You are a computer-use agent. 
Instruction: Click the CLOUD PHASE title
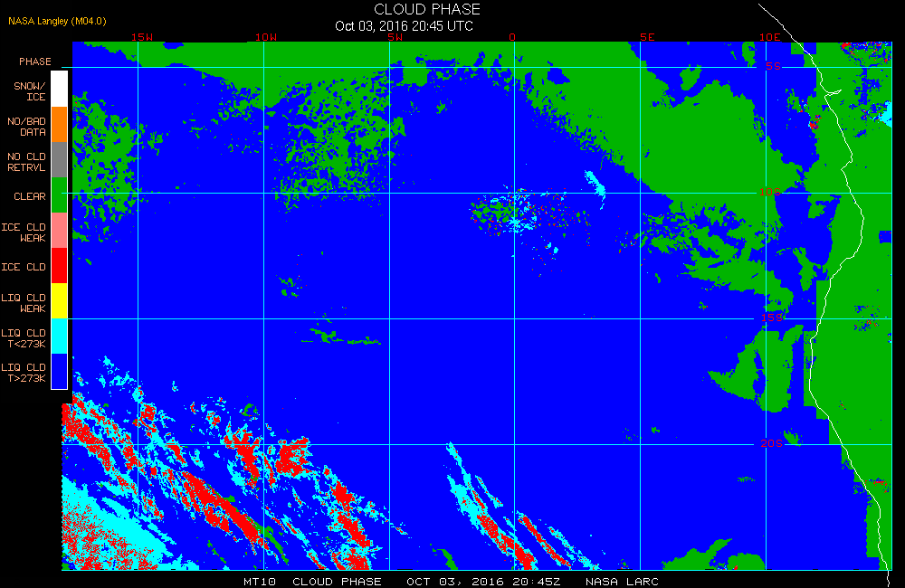(x=427, y=9)
